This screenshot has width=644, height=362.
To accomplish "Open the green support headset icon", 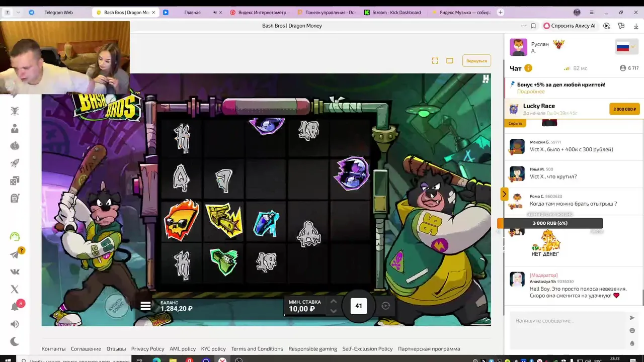I will [15, 236].
